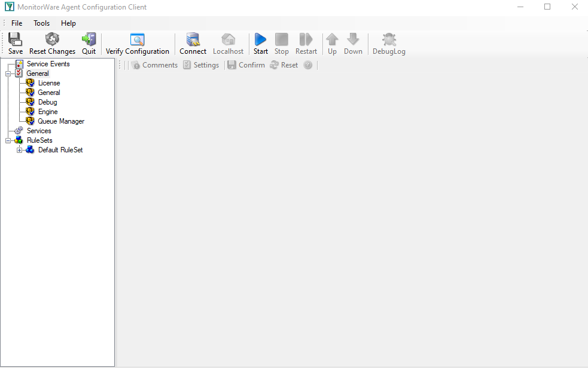Click the Save toolbar icon
This screenshot has height=368, width=588.
click(x=16, y=39)
